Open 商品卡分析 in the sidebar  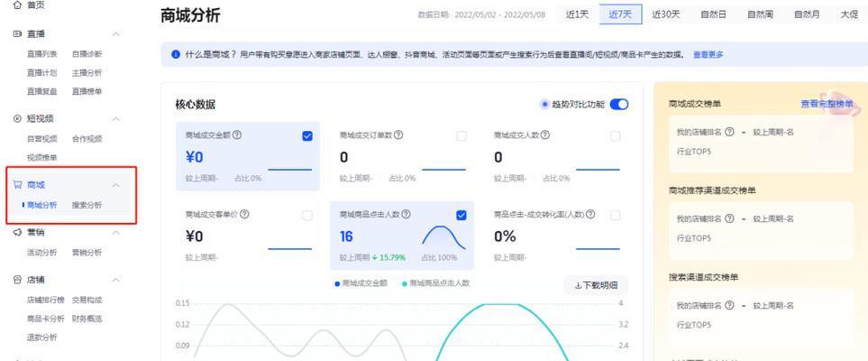coord(46,319)
